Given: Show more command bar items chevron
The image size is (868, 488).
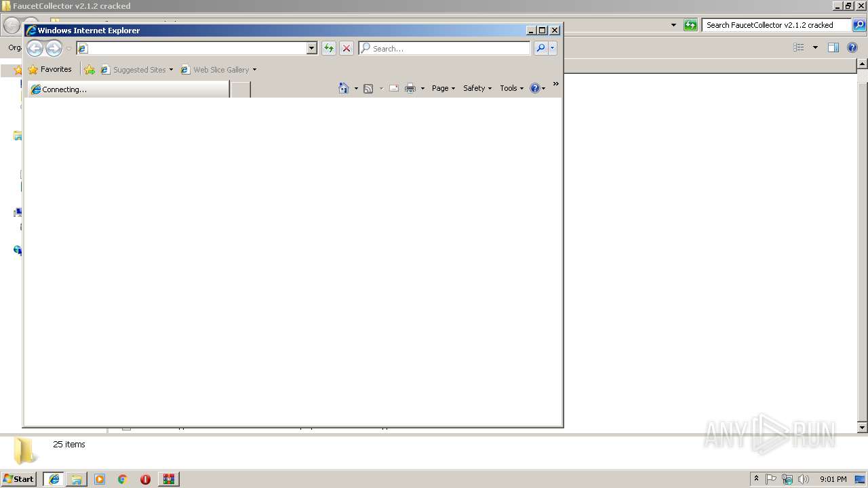Looking at the screenshot, I should point(555,84).
